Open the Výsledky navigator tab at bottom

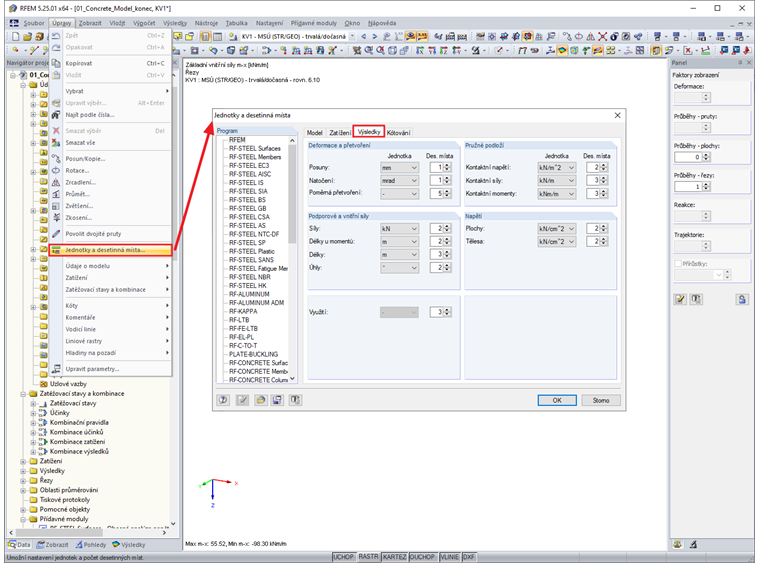129,545
